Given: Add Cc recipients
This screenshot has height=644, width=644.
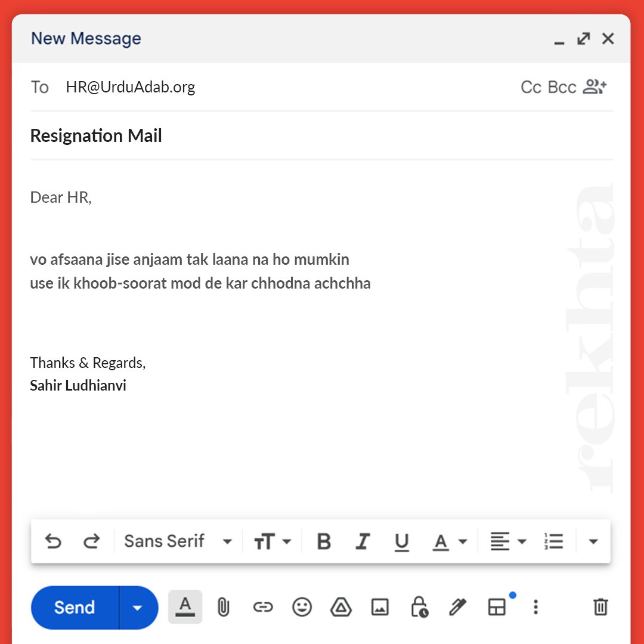Looking at the screenshot, I should 531,87.
